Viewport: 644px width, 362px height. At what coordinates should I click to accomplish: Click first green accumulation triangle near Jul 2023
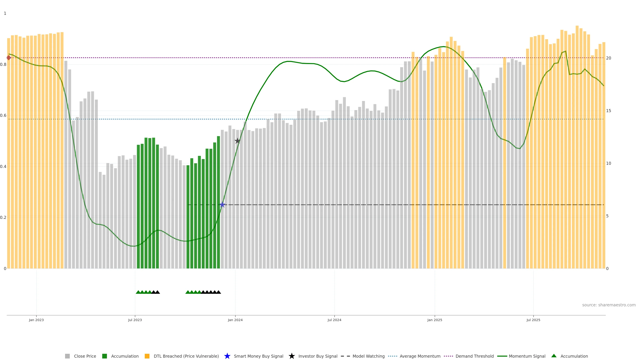click(138, 292)
